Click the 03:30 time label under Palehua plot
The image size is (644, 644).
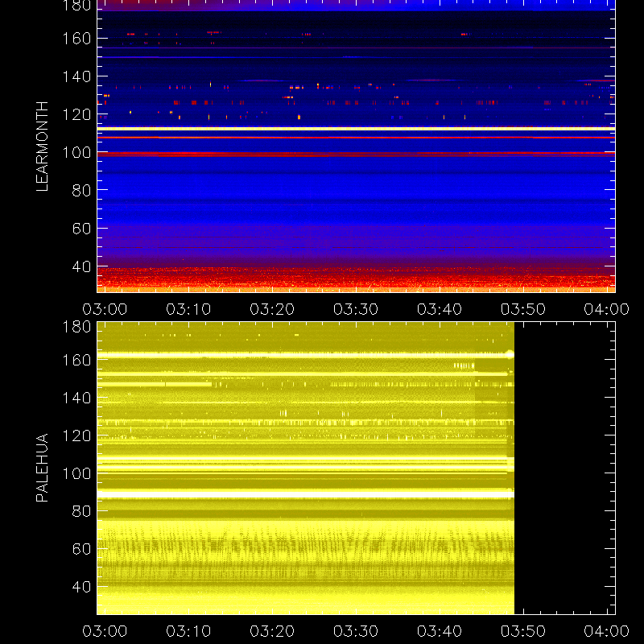pyautogui.click(x=356, y=631)
